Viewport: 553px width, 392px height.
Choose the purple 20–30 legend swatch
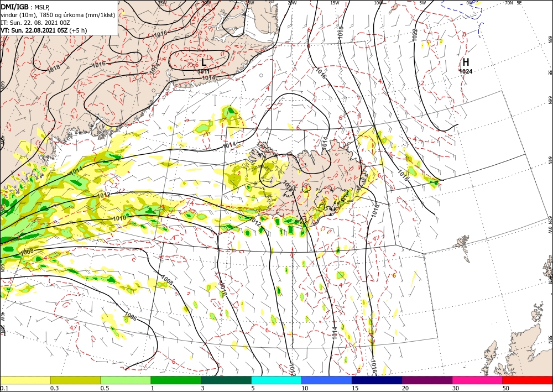pos(427,380)
